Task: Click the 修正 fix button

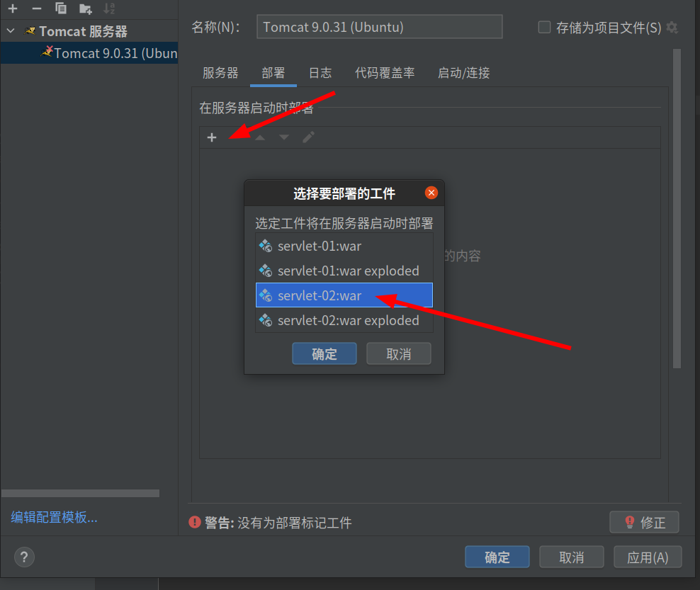Action: (x=644, y=522)
